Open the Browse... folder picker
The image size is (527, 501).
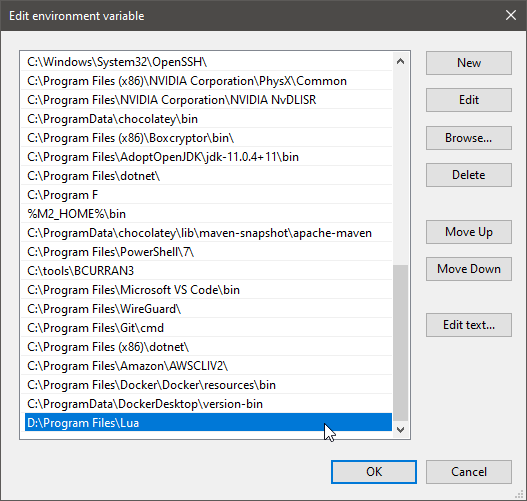(469, 138)
